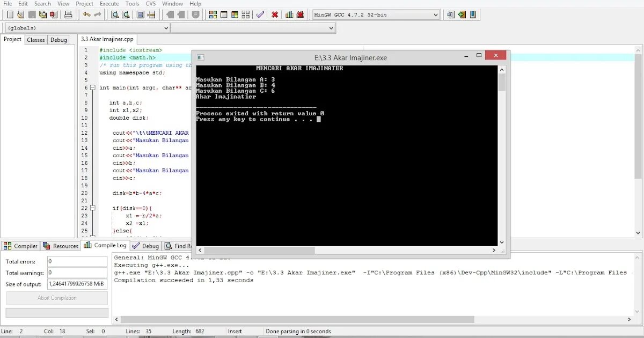Click the Compile toolbar icon
644x338 pixels.
click(x=213, y=14)
